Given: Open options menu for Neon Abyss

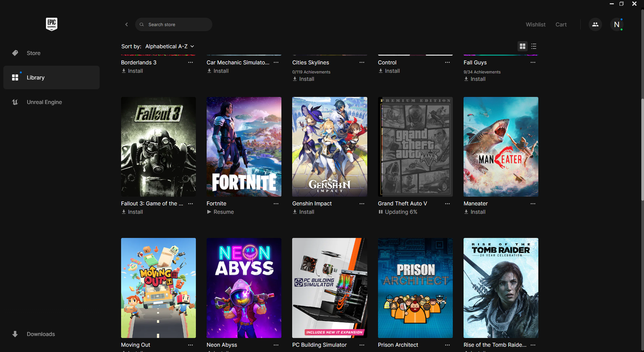Looking at the screenshot, I should tap(276, 345).
